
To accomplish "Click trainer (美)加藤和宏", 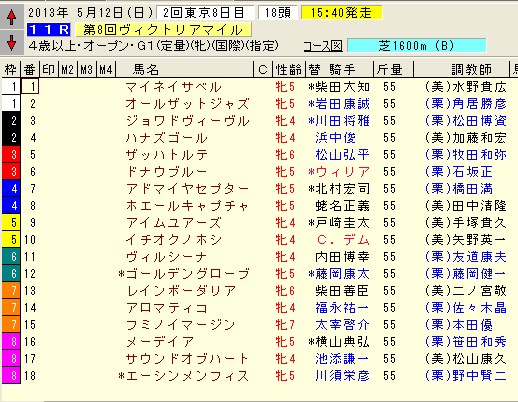I will pyautogui.click(x=466, y=138).
